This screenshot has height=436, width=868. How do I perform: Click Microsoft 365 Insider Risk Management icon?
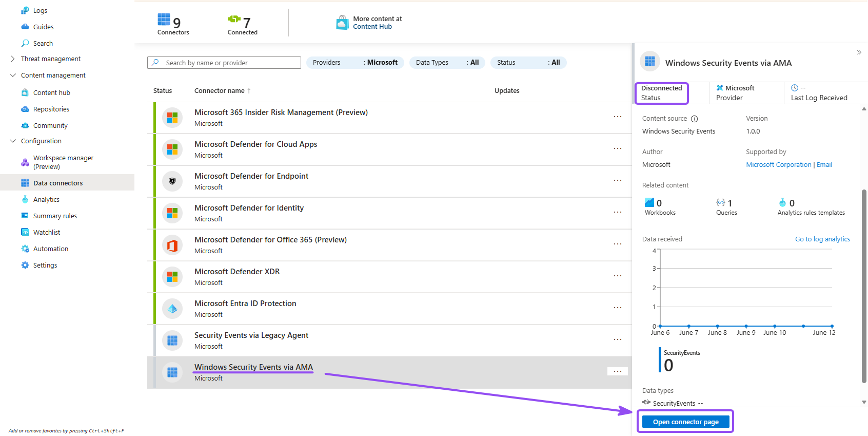click(172, 118)
